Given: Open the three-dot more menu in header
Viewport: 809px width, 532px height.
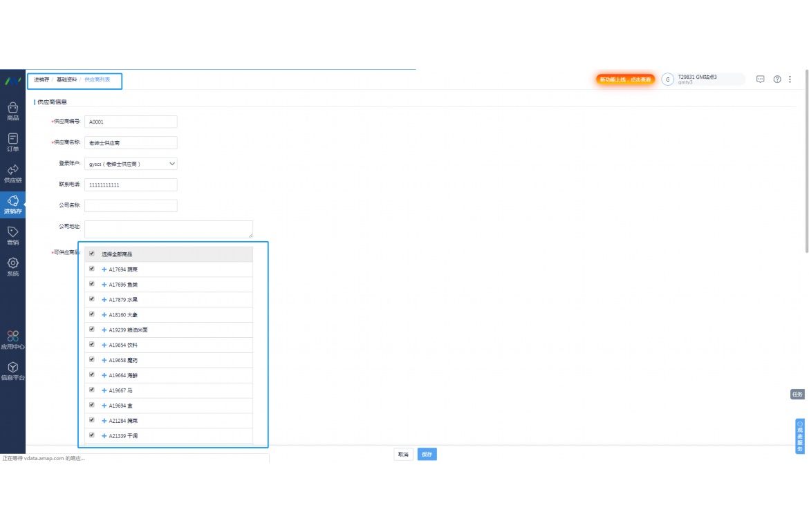Looking at the screenshot, I should pyautogui.click(x=790, y=79).
